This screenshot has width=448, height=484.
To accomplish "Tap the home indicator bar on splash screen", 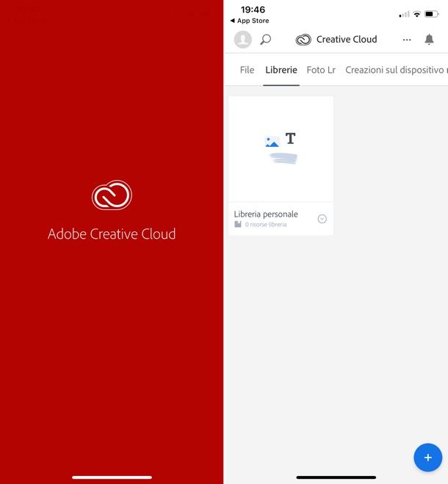I will pyautogui.click(x=112, y=477).
